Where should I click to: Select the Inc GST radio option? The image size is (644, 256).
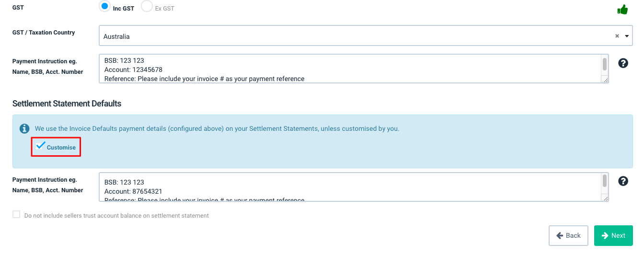[x=104, y=7]
